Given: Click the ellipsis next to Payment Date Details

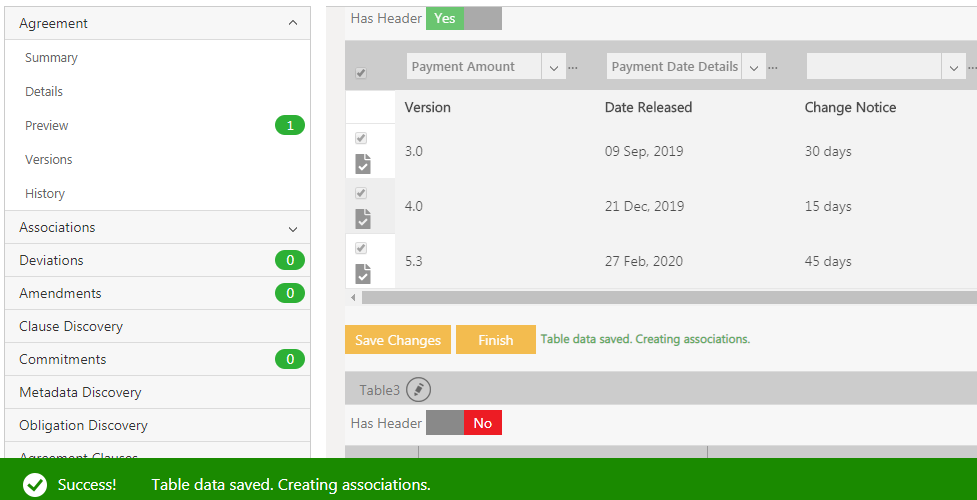Looking at the screenshot, I should tap(773, 67).
